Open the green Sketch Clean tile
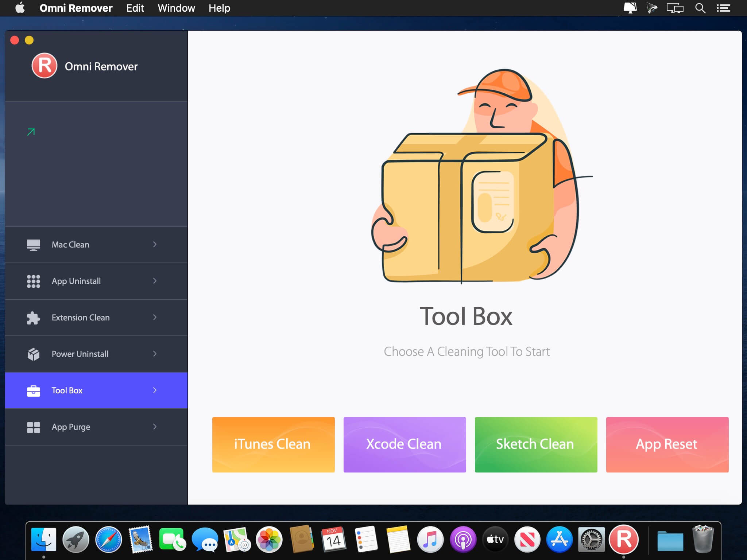 point(535,444)
